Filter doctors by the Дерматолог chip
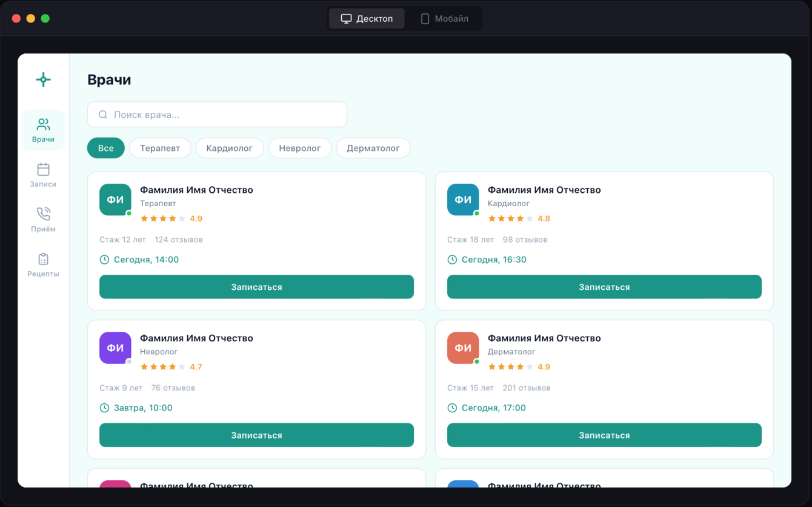 (x=373, y=148)
